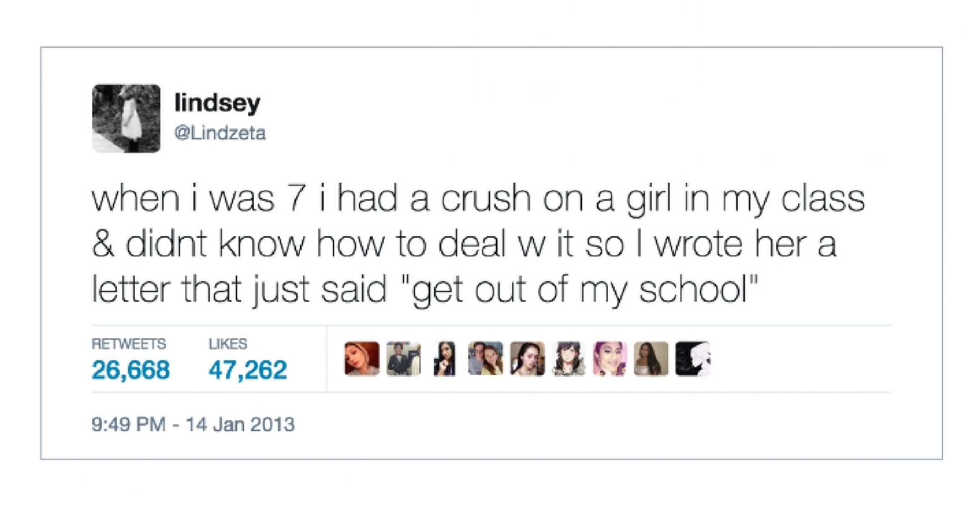
Task: Open lindsey's black-and-white profile picture
Action: tap(126, 119)
